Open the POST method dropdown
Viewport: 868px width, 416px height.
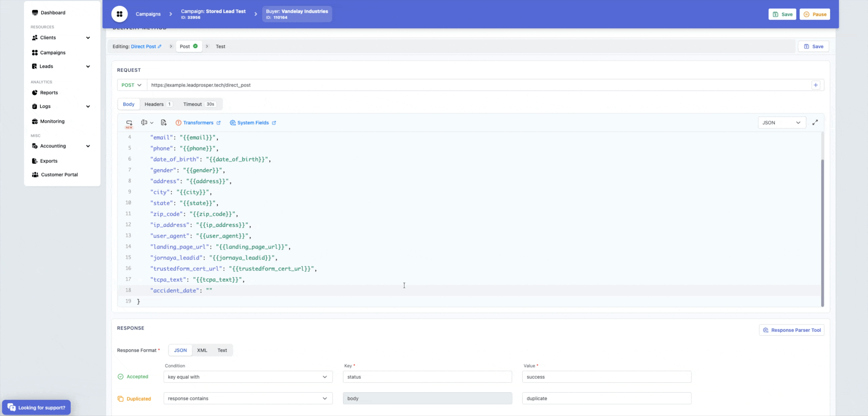tap(131, 85)
